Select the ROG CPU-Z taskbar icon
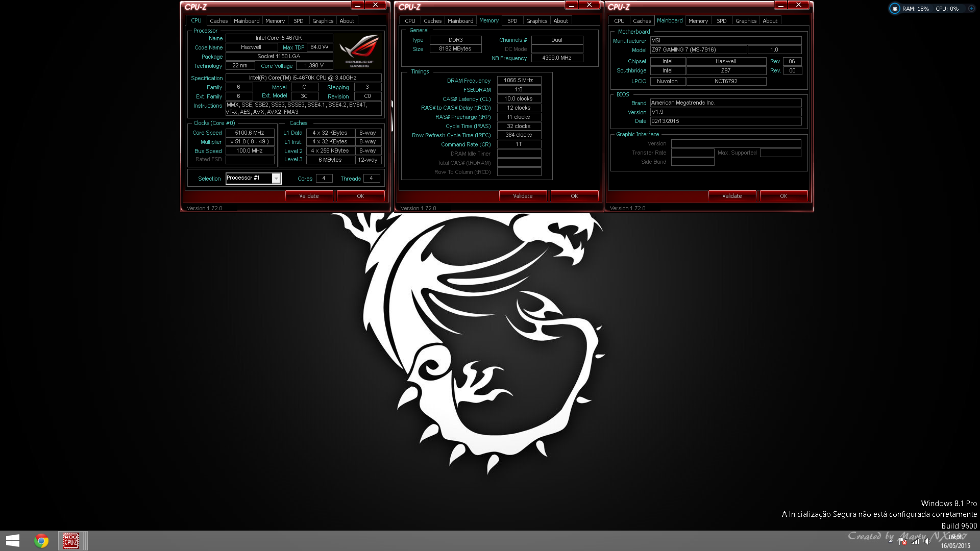The image size is (980, 551). [x=71, y=541]
